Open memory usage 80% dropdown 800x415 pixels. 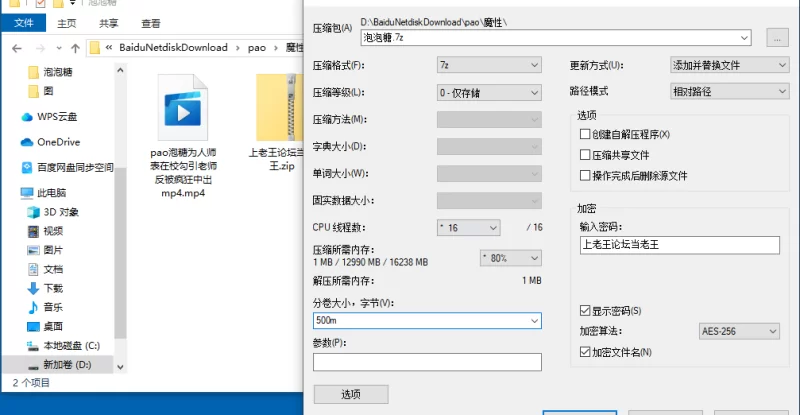(x=511, y=258)
